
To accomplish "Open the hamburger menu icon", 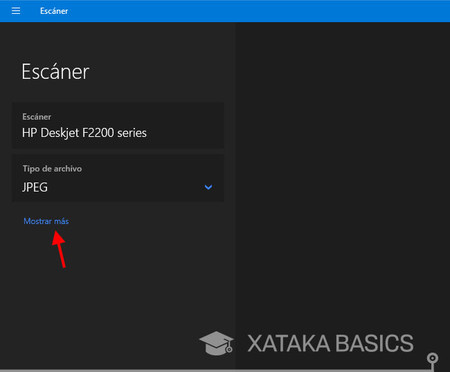I will [x=16, y=11].
